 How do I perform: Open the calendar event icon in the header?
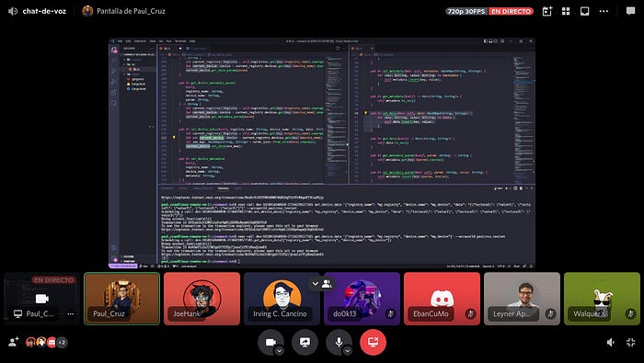click(547, 11)
